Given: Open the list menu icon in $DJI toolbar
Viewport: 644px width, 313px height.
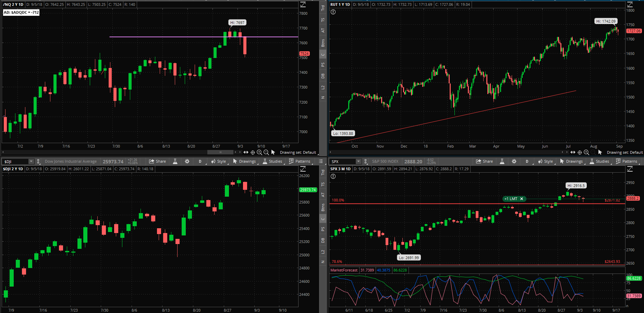Looking at the screenshot, I should click(321, 161).
